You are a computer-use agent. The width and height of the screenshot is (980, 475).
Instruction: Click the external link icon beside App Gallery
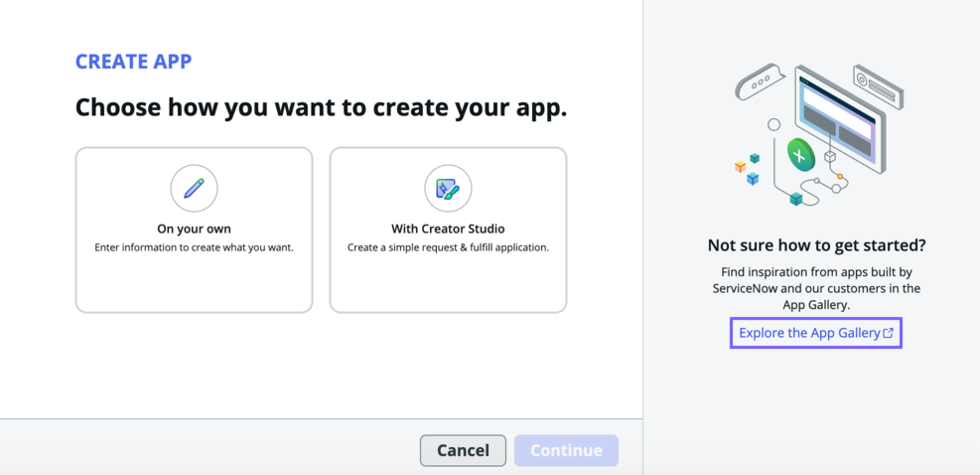888,333
